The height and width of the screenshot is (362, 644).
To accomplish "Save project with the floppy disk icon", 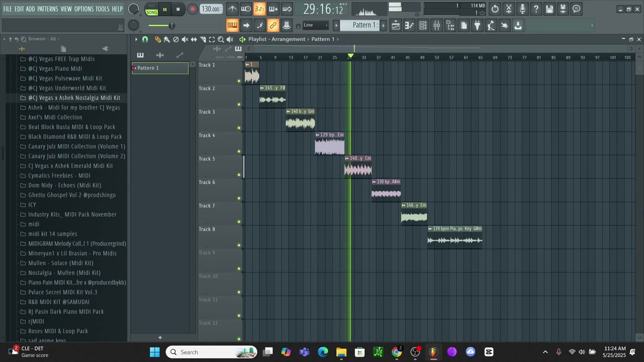I will (549, 9).
